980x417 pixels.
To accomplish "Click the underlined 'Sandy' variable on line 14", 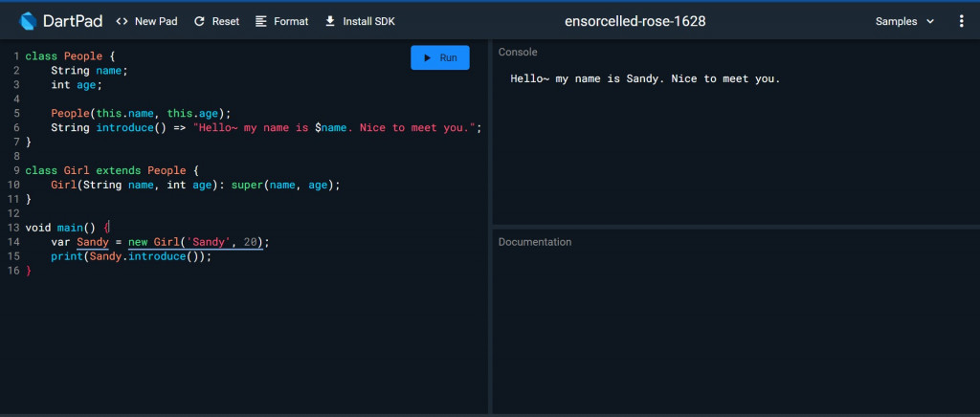I will click(93, 242).
